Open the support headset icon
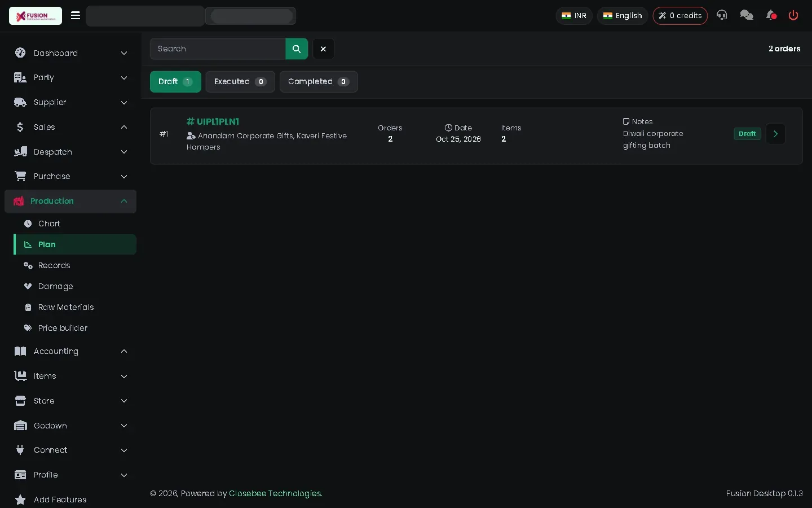 (x=722, y=15)
